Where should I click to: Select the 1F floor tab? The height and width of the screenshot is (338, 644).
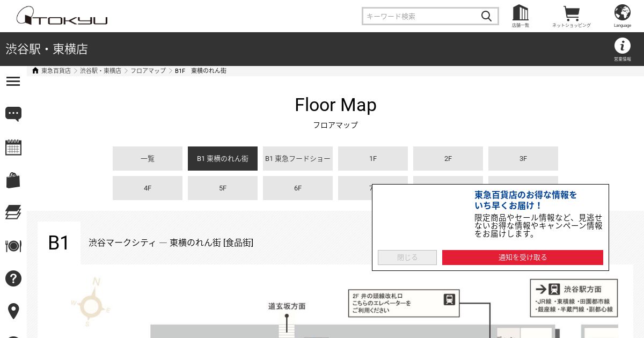[373, 159]
